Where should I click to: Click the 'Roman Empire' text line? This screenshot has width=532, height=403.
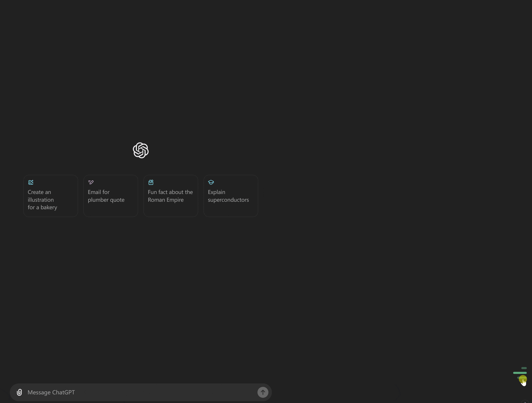[166, 200]
